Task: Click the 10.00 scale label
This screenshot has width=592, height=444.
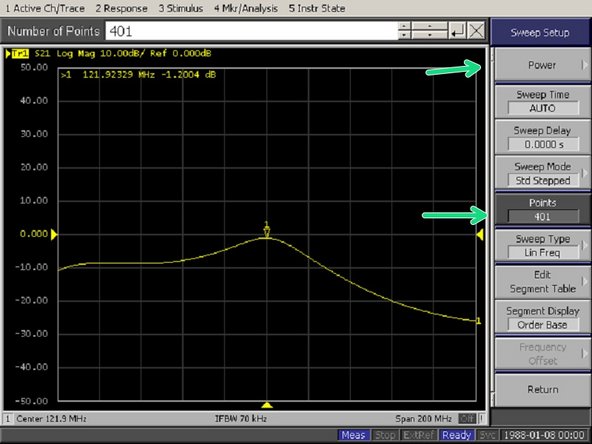Action: click(34, 200)
